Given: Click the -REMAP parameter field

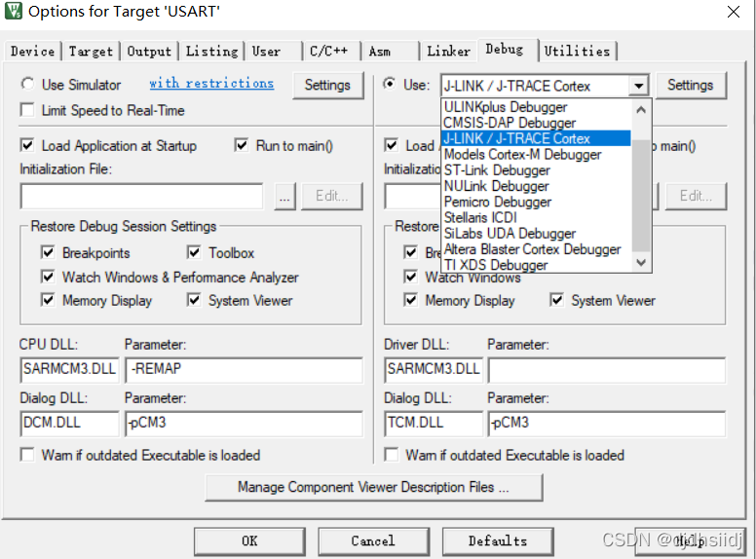Looking at the screenshot, I should click(x=244, y=370).
